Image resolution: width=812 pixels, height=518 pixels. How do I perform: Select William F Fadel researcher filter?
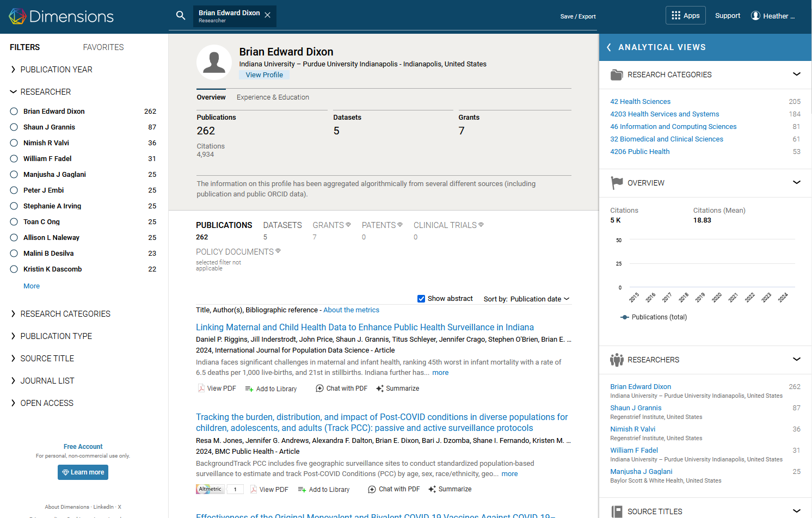(14, 159)
